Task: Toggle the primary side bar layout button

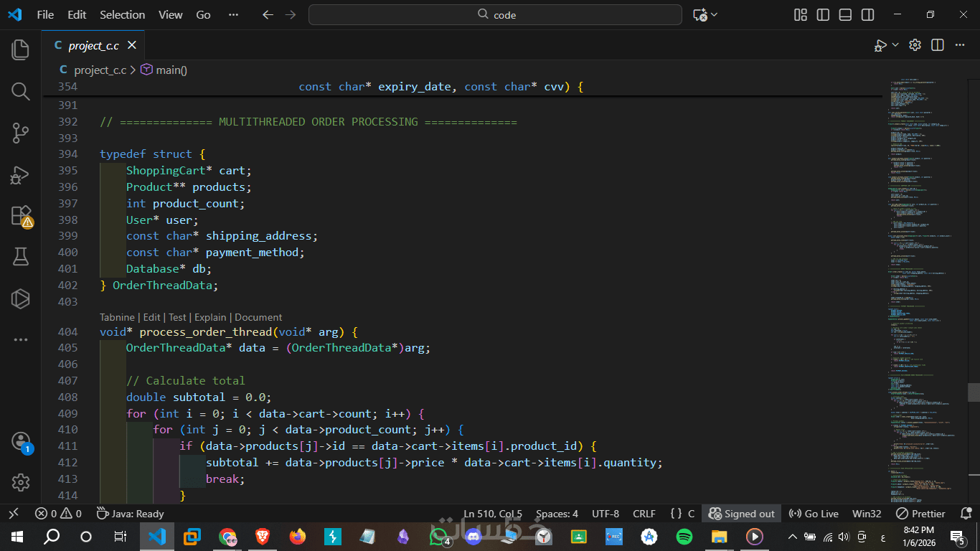Action: tap(823, 15)
